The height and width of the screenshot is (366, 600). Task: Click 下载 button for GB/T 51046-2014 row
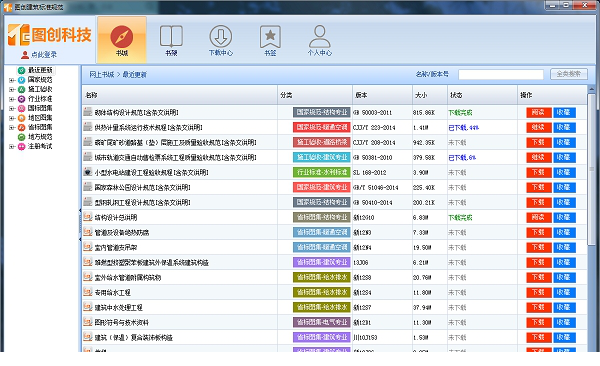(x=538, y=187)
